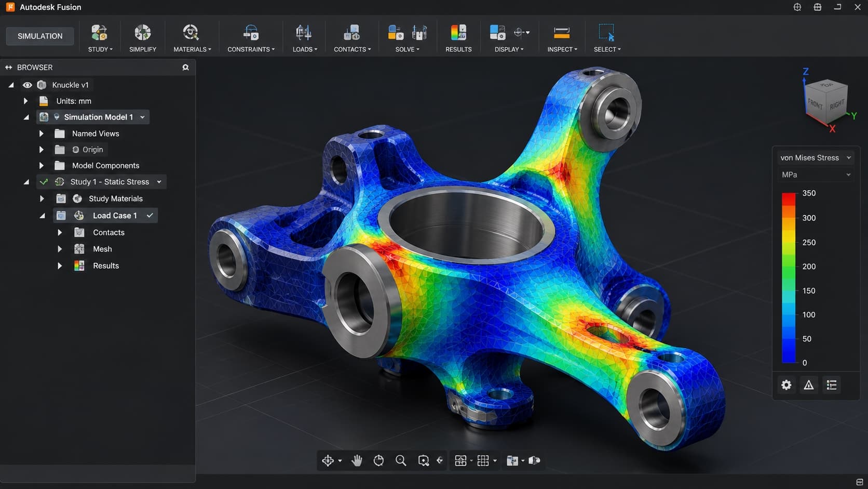Expand the Units: mm node
Viewport: 868px width, 489px height.
25,101
